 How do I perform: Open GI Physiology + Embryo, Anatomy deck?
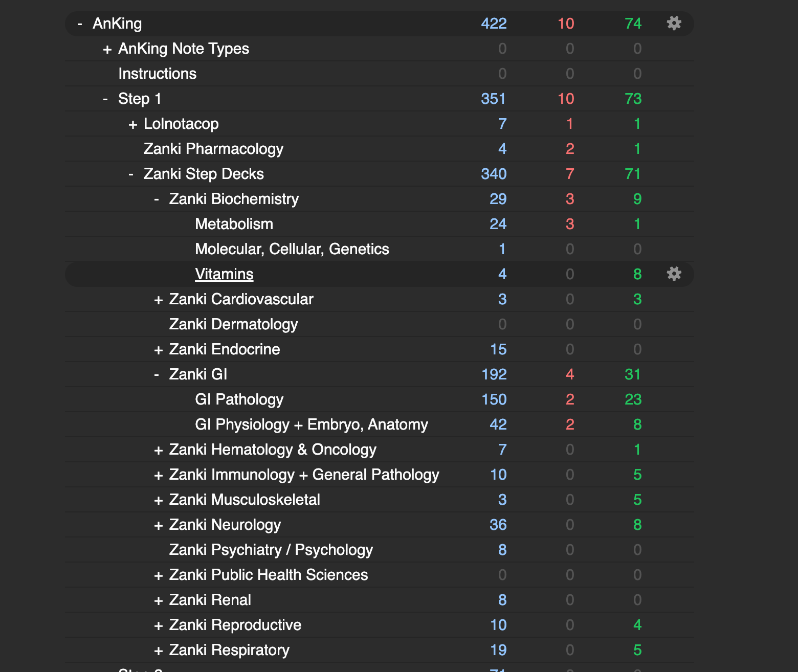coord(311,424)
